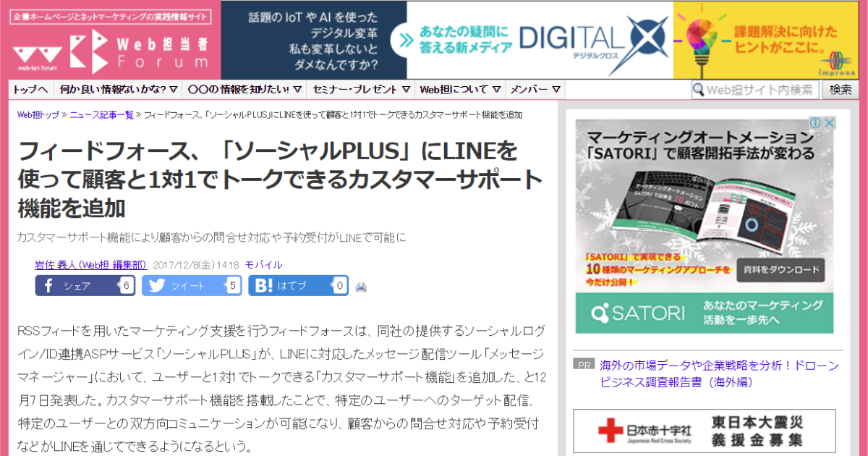Viewport: 868px width, 456px height.
Task: Click the Facebook share count 6
Action: point(126,285)
